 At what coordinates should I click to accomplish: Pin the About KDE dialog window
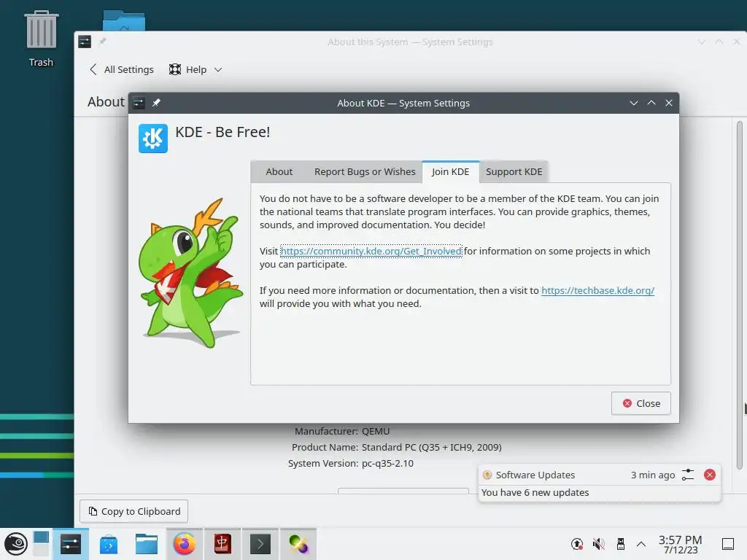(x=156, y=103)
